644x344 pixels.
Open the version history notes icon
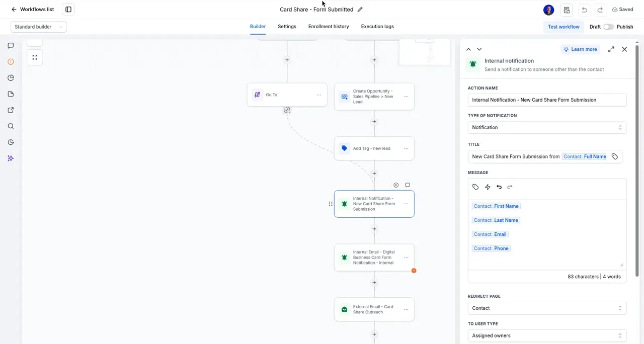(x=567, y=10)
